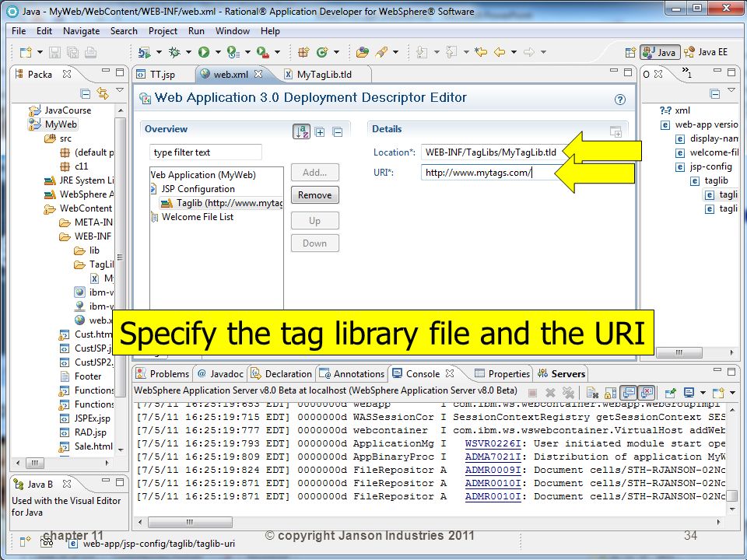Toggle Show Console on Standard Out

click(x=629, y=393)
